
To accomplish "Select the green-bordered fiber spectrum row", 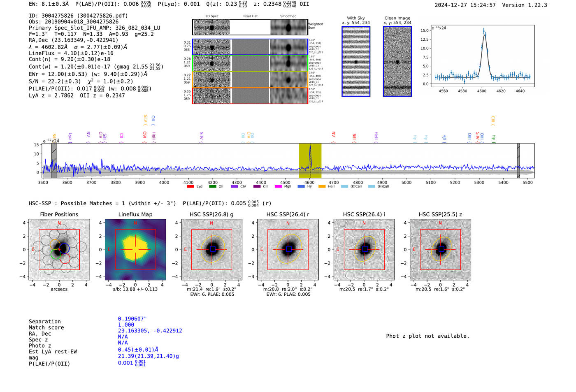I will pyautogui.click(x=250, y=63).
